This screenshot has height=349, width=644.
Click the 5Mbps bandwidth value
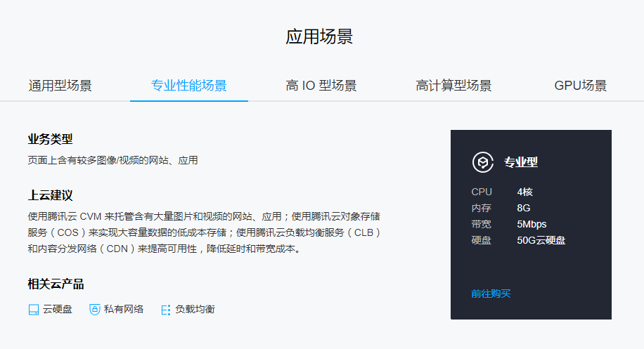[532, 224]
